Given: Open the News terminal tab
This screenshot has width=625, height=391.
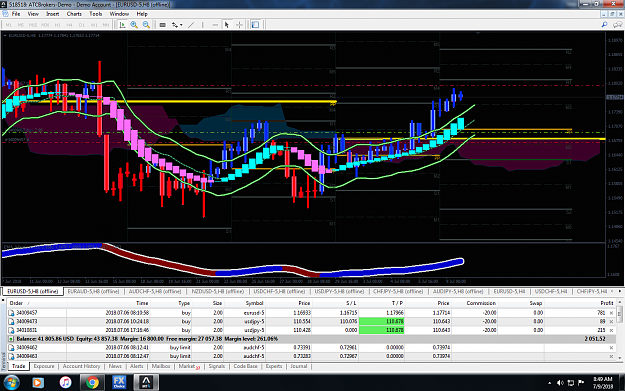Looking at the screenshot, I should pos(115,366).
